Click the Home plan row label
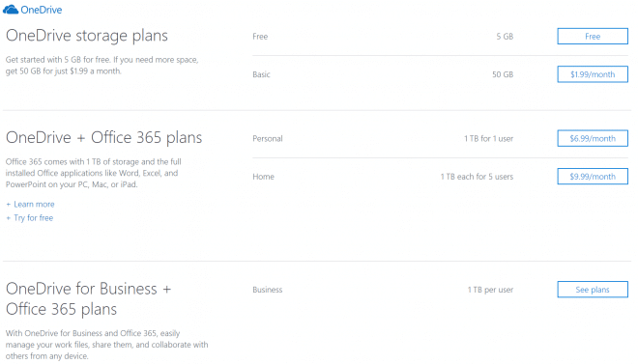Screen dimensions: 638x364 pyautogui.click(x=263, y=177)
